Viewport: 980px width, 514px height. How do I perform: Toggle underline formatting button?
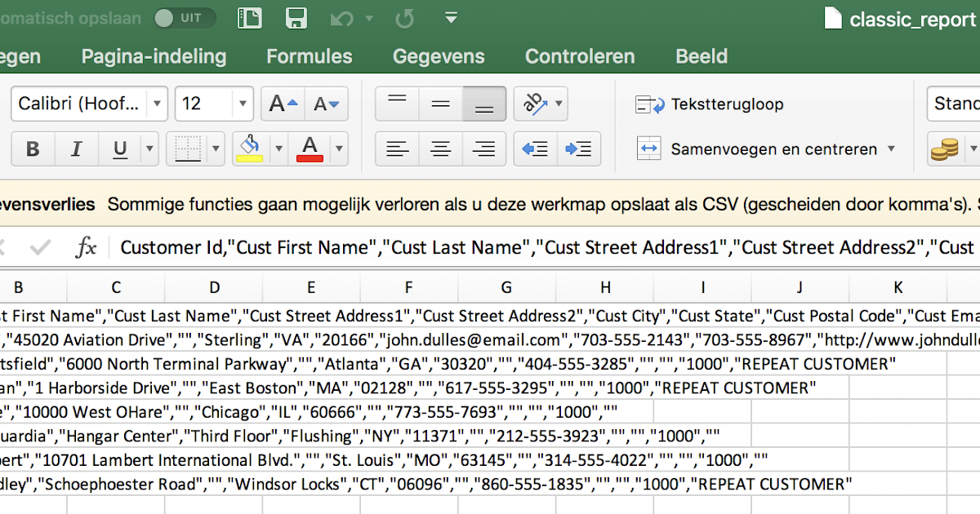click(x=120, y=148)
